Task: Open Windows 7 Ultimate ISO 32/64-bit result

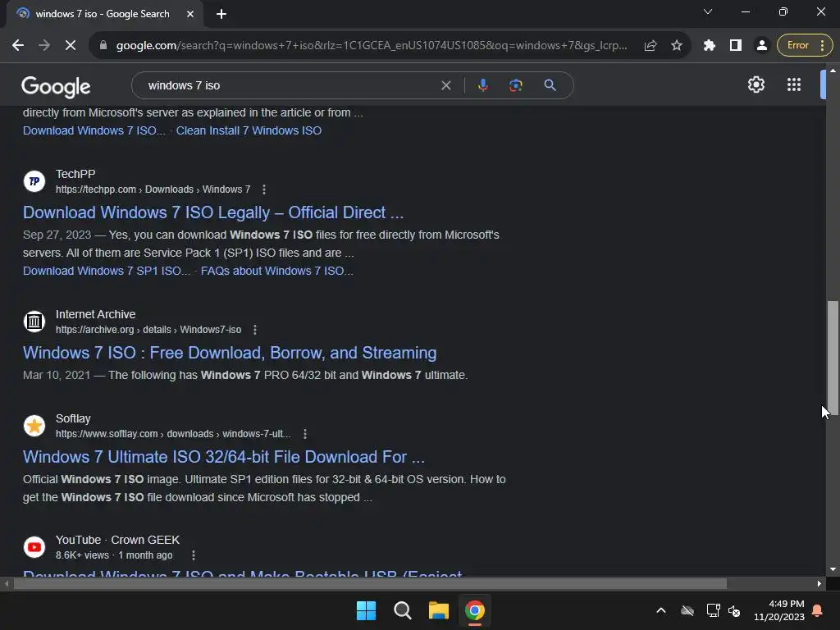Action: [x=224, y=457]
